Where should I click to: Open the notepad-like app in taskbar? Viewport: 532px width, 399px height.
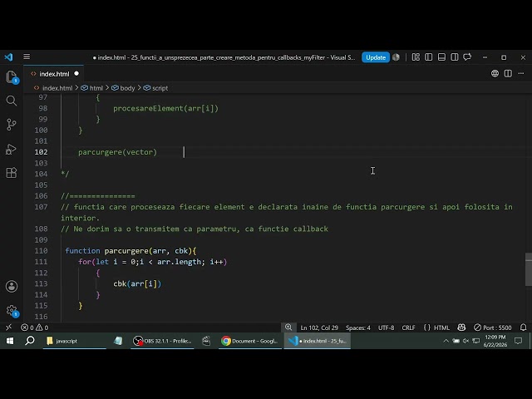118,341
